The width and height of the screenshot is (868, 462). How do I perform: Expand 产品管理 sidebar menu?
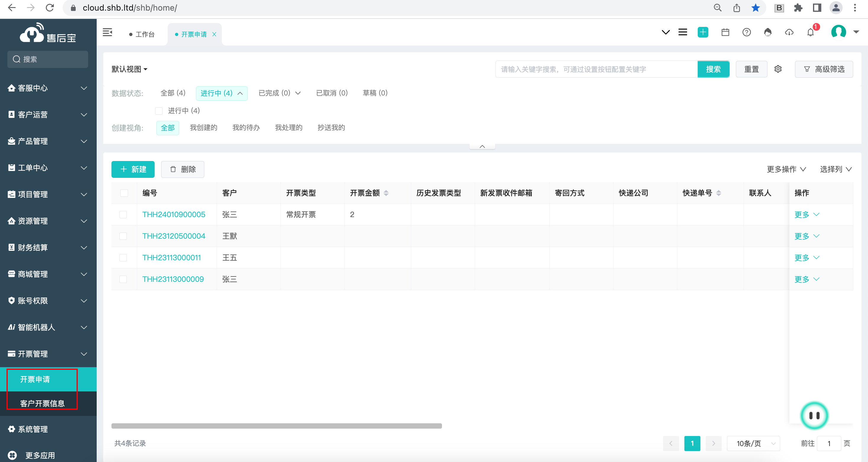(x=48, y=141)
